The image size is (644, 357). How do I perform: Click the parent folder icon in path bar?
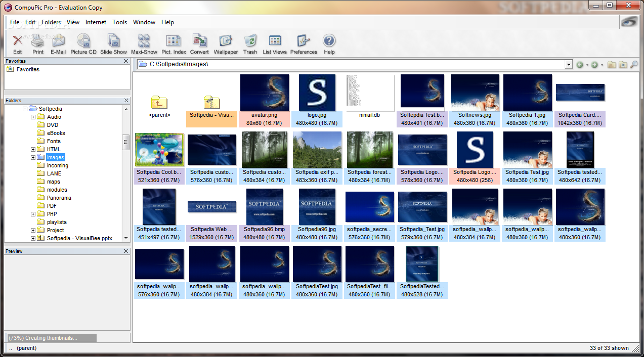pos(612,65)
